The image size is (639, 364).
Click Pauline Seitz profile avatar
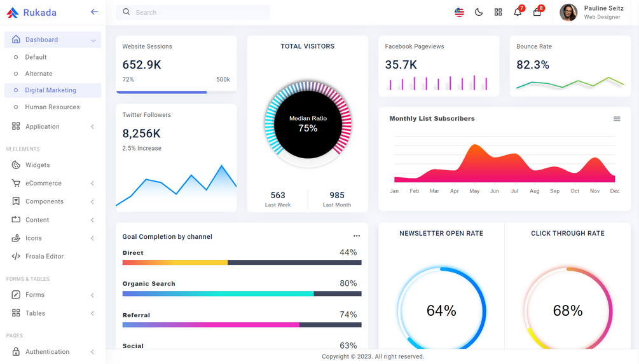[568, 13]
